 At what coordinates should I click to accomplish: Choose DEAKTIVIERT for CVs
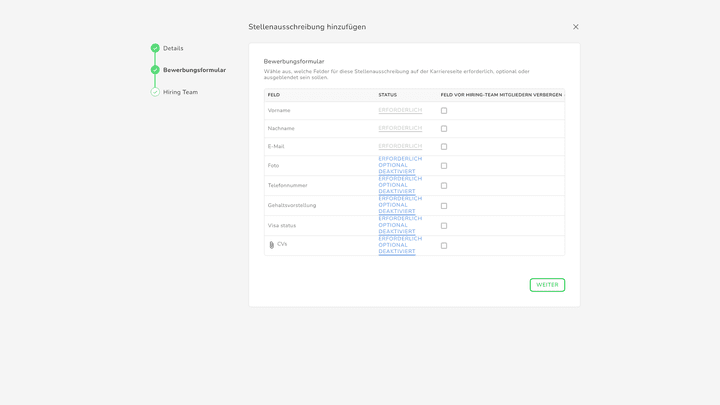pyautogui.click(x=397, y=252)
